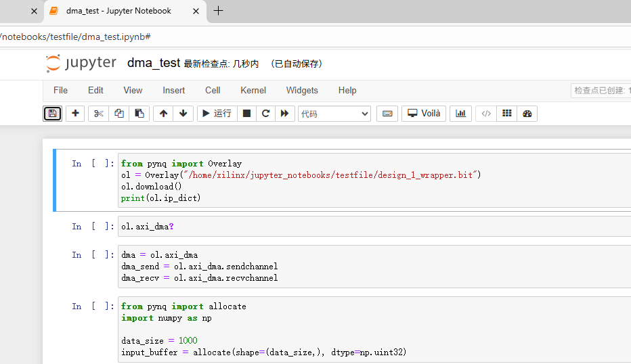Restart the kernel using circular arrow icon
Image resolution: width=631 pixels, height=364 pixels.
[x=266, y=114]
